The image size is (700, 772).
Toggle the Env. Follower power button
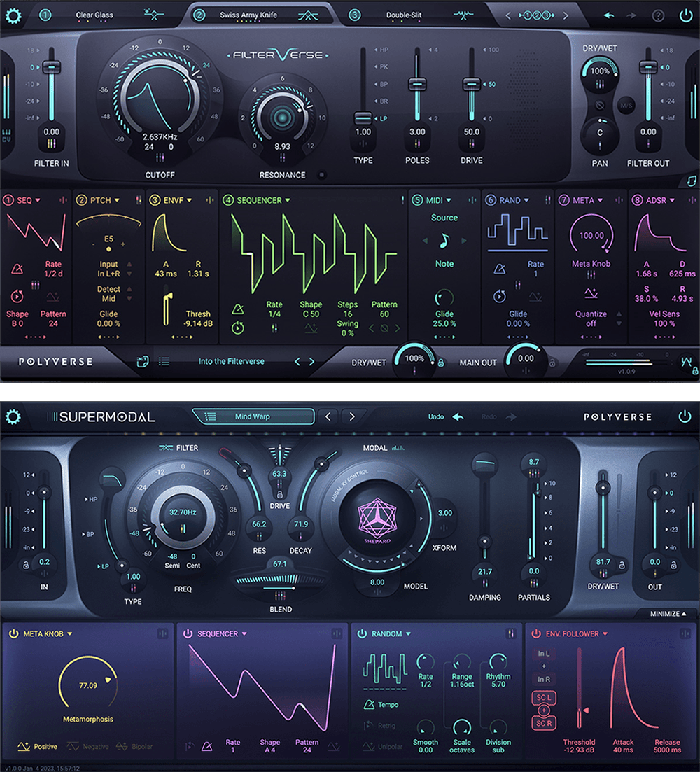click(535, 634)
